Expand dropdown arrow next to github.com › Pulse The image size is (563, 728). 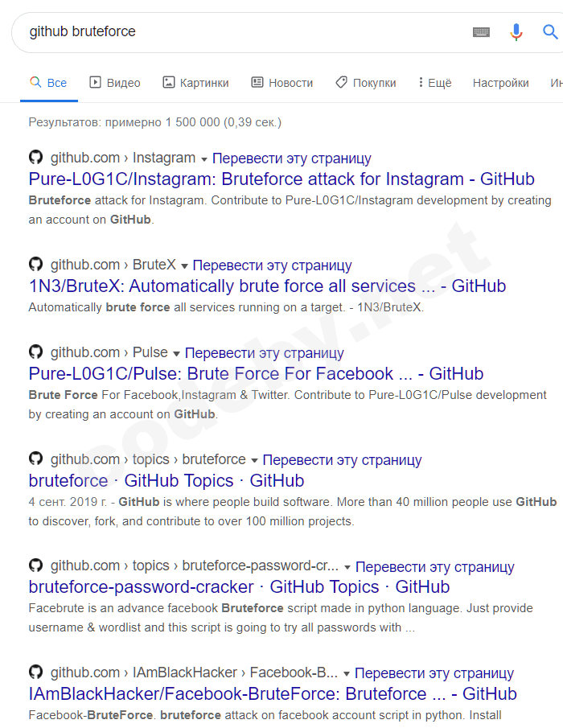pos(176,354)
